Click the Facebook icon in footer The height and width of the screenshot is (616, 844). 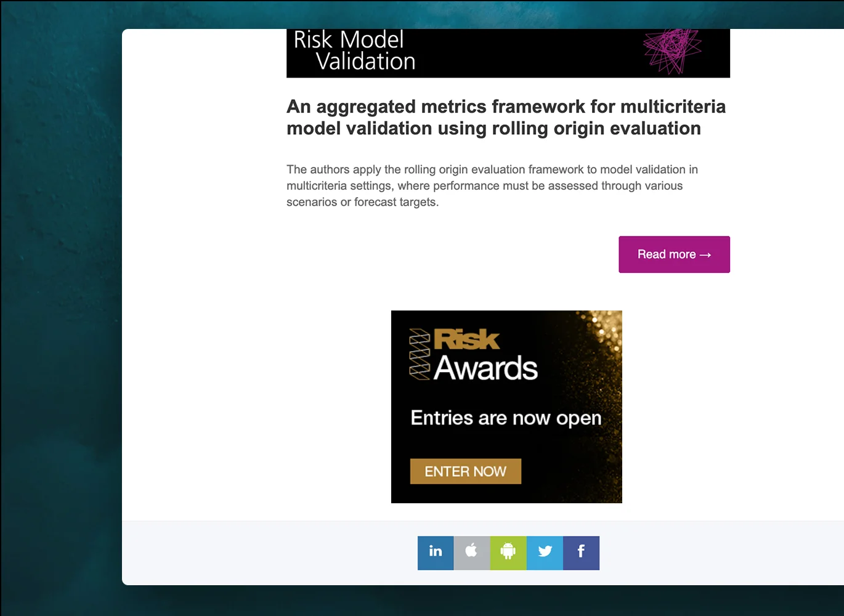(x=581, y=553)
